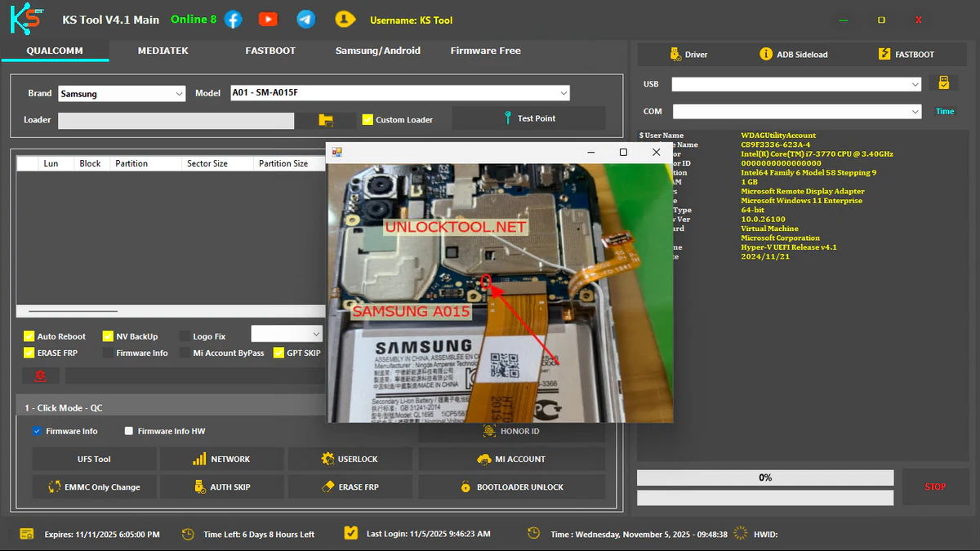Click the USB device icon beside USB dropdown
Image resolution: width=980 pixels, height=551 pixels.
pos(943,83)
